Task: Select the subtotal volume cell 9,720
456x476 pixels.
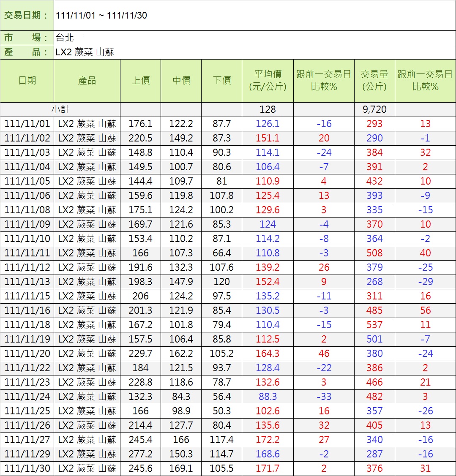Action: point(374,109)
